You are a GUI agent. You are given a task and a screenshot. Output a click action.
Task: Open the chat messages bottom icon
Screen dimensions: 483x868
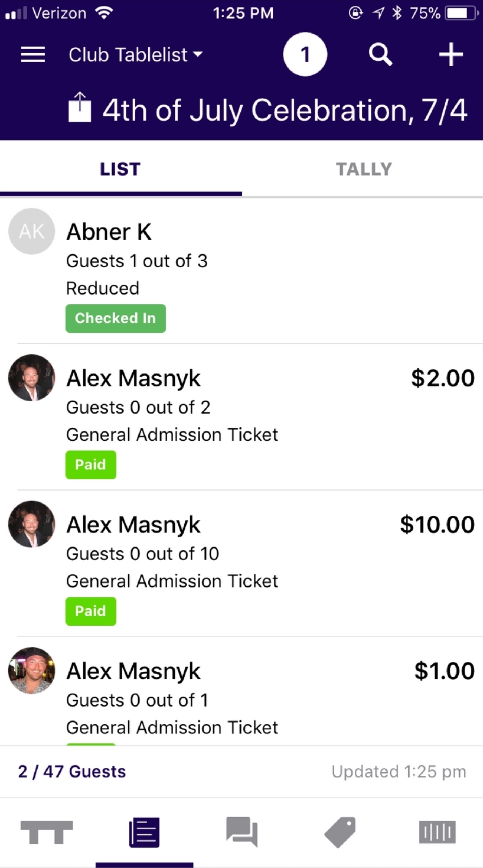[242, 832]
